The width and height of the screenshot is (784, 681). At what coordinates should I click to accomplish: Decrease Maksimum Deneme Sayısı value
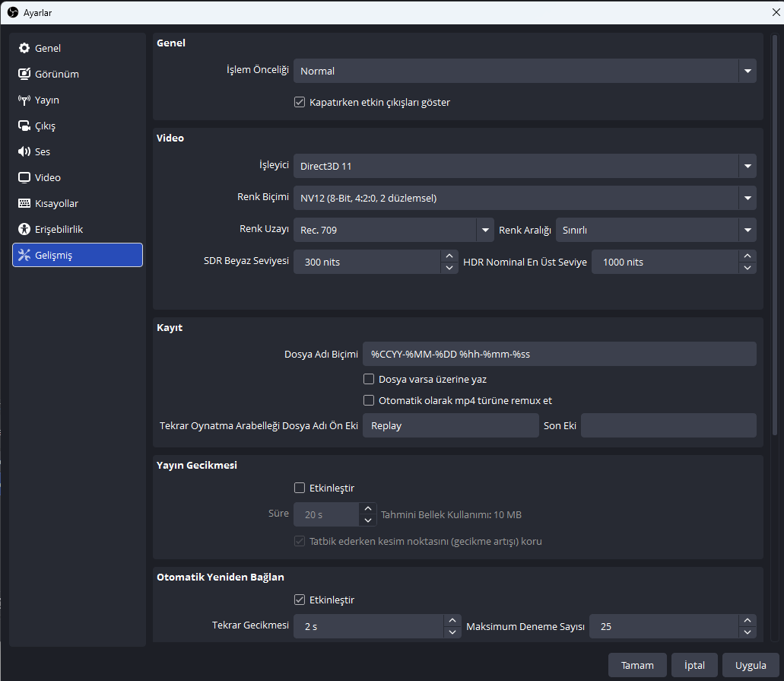click(x=747, y=632)
